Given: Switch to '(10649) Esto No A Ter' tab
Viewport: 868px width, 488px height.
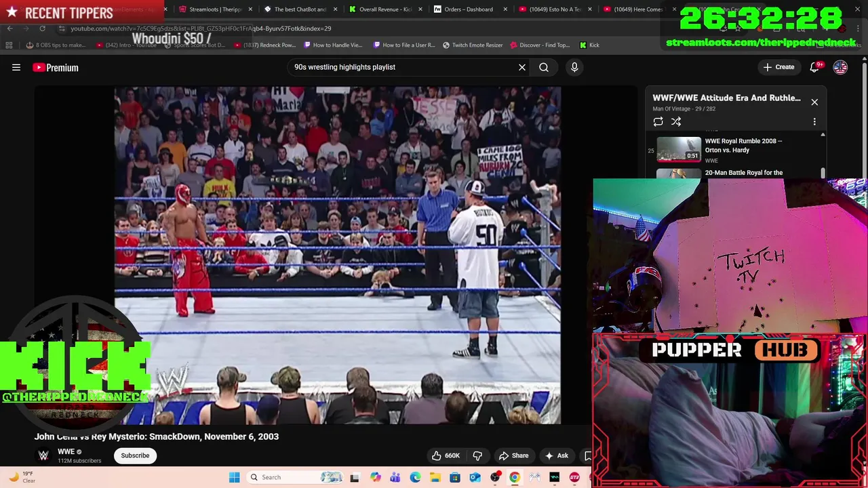Looking at the screenshot, I should (555, 9).
